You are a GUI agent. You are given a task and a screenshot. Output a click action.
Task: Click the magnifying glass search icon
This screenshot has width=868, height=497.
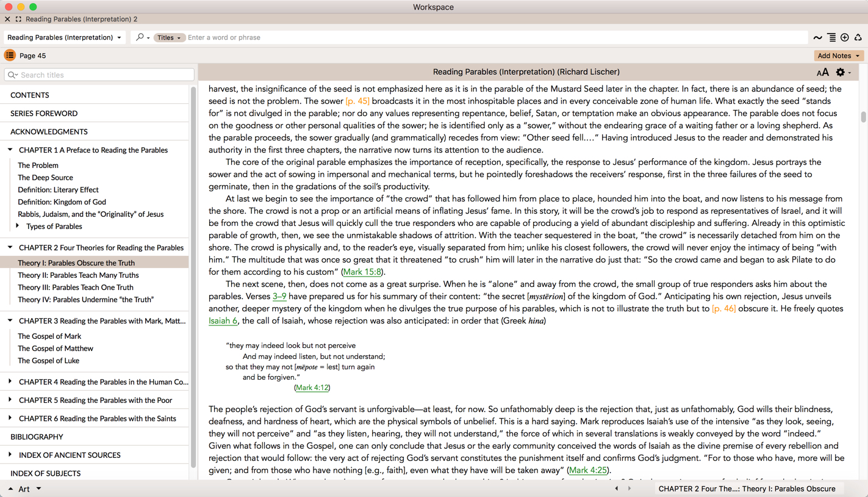140,37
